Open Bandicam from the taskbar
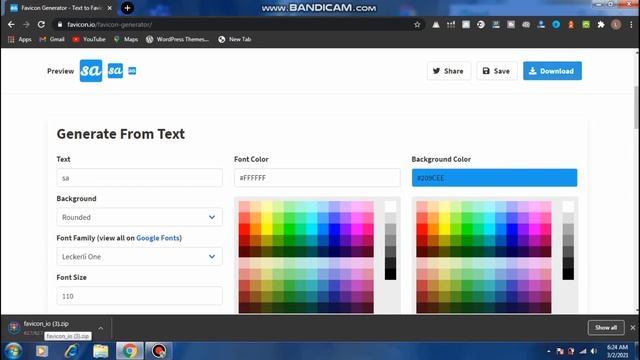The width and height of the screenshot is (640, 360). pyautogui.click(x=159, y=351)
